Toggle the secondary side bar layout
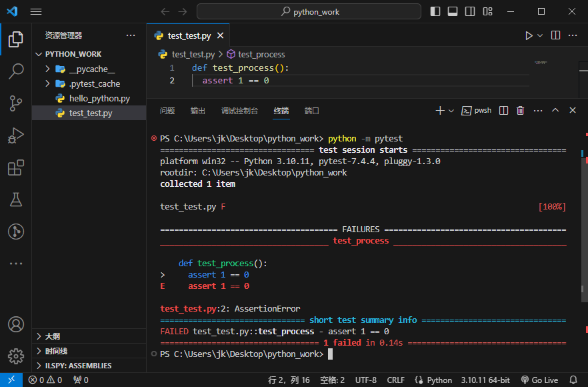Image resolution: width=588 pixels, height=387 pixels. 470,11
